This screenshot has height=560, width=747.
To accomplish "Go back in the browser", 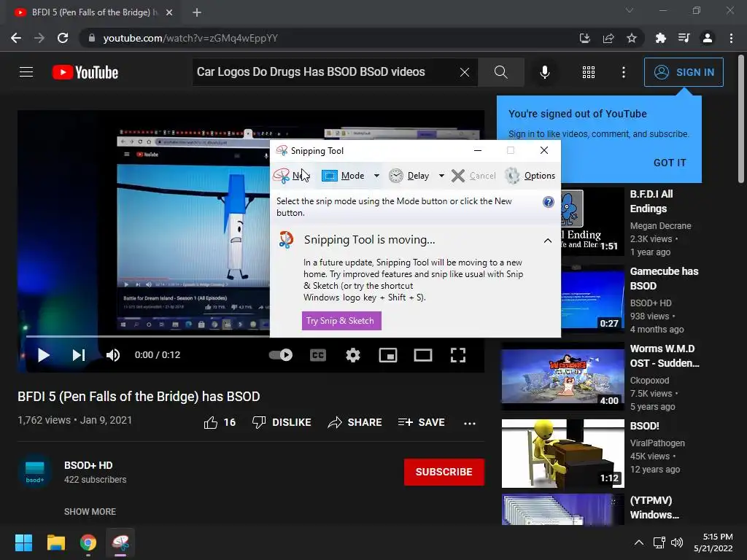I will click(16, 38).
